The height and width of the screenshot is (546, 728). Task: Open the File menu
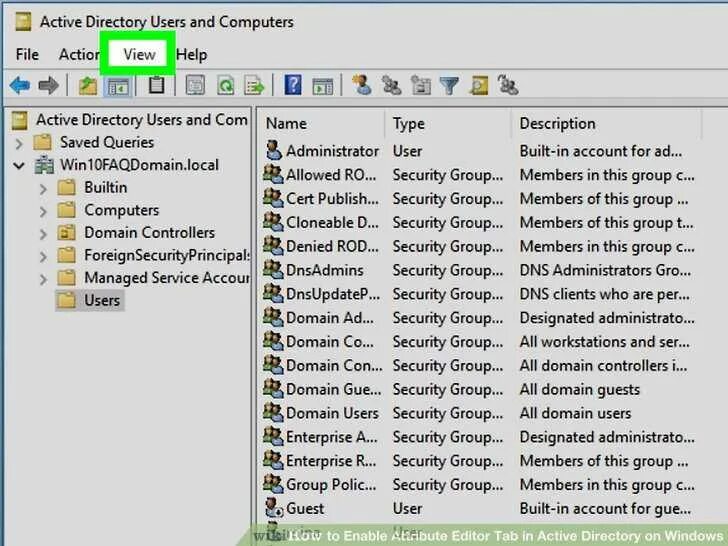(27, 54)
